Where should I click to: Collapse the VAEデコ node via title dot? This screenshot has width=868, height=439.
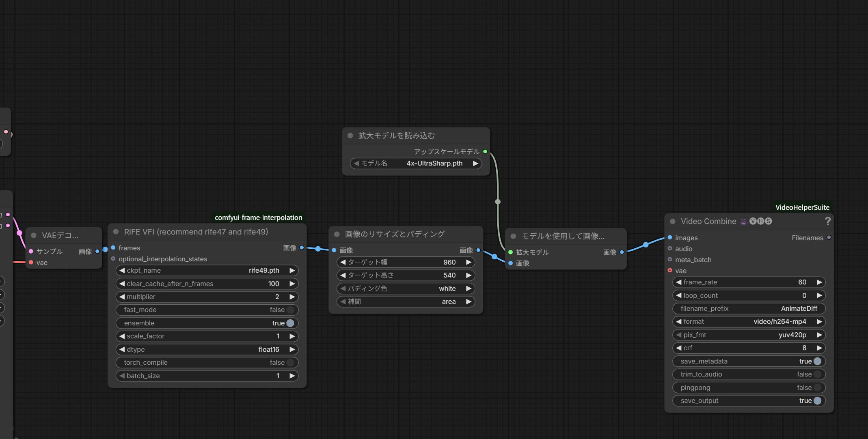tap(34, 235)
